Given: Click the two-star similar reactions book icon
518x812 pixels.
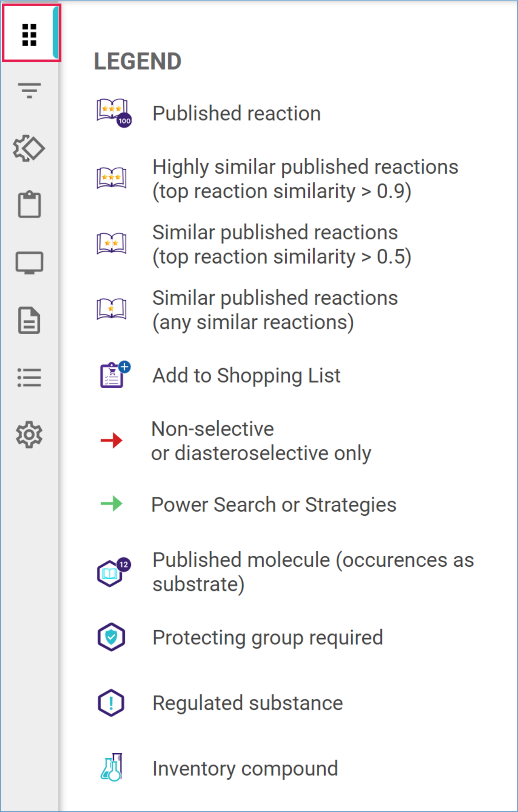Looking at the screenshot, I should click(x=112, y=244).
